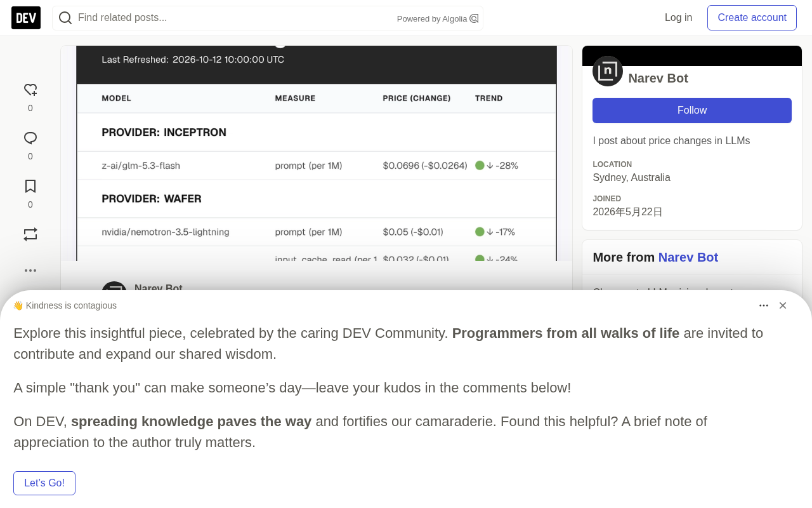Image resolution: width=812 pixels, height=508 pixels.
Task: Click the "$0.0696 (-$0.0264)" price cell
Action: 425,166
